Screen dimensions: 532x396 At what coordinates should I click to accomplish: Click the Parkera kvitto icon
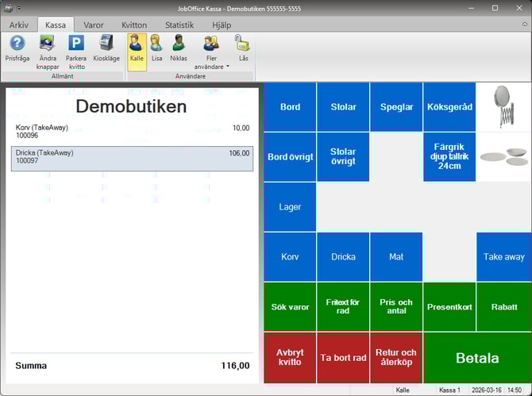76,44
